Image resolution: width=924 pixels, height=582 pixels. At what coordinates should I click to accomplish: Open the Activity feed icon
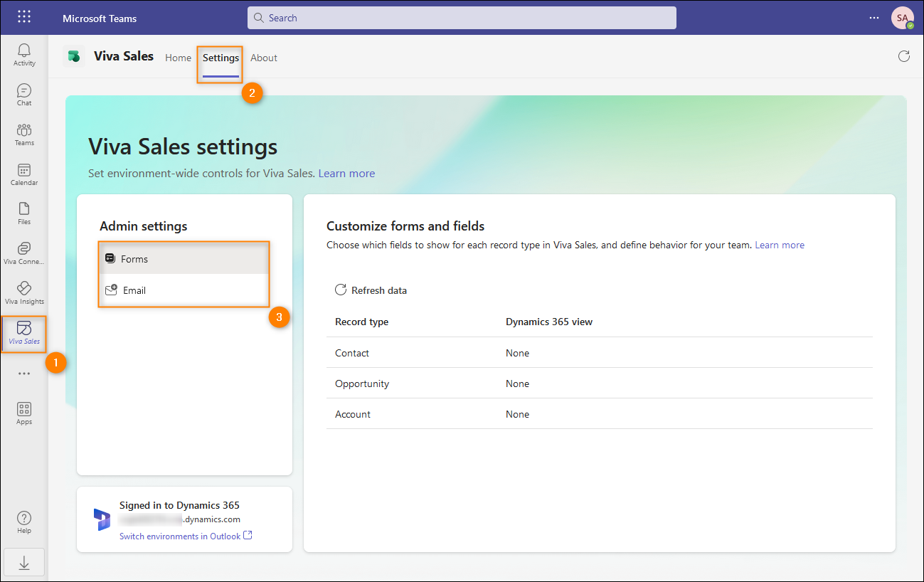[23, 53]
